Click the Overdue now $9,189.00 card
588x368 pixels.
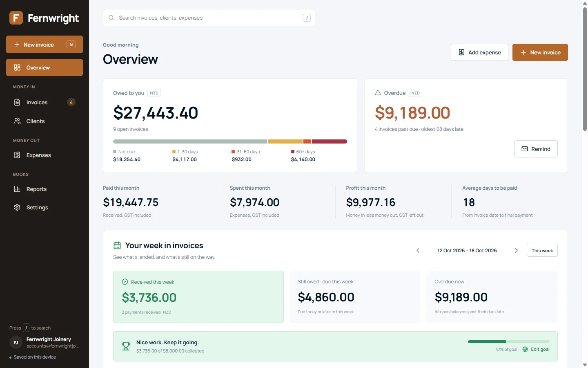tap(492, 297)
